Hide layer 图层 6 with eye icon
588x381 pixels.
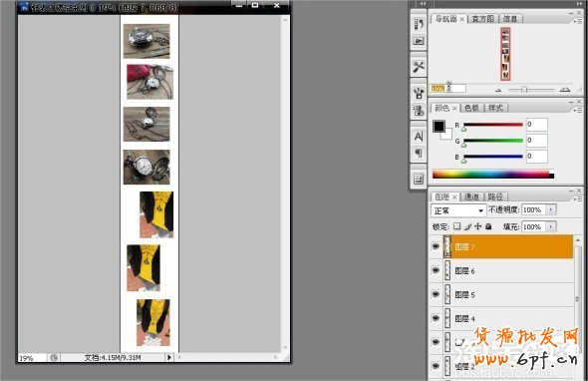(436, 270)
